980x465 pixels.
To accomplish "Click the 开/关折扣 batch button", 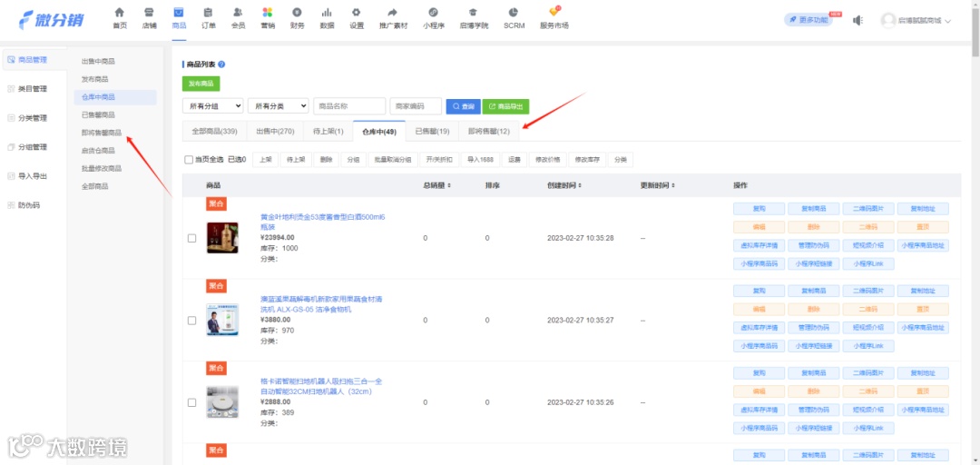I will pos(439,160).
